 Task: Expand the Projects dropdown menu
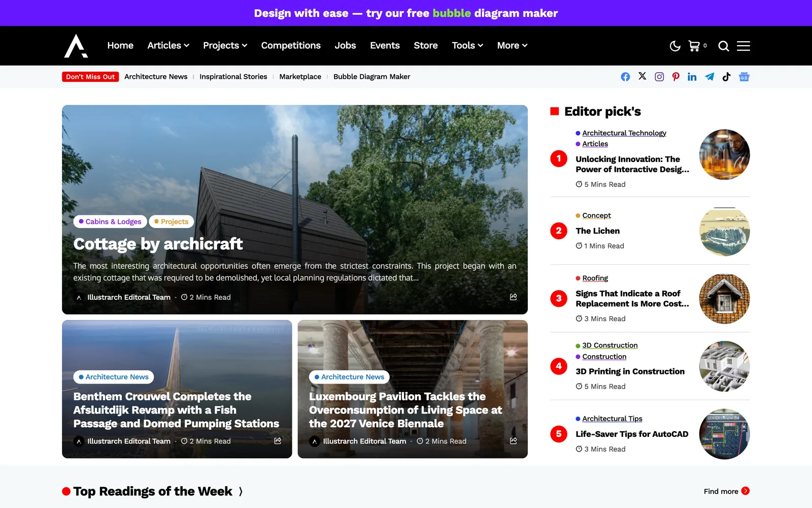[225, 46]
